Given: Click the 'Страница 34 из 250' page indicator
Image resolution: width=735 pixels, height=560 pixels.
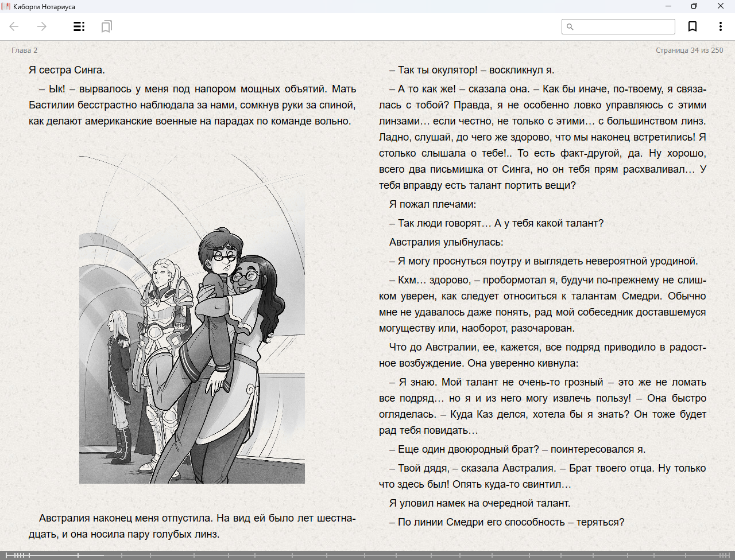Looking at the screenshot, I should point(689,50).
